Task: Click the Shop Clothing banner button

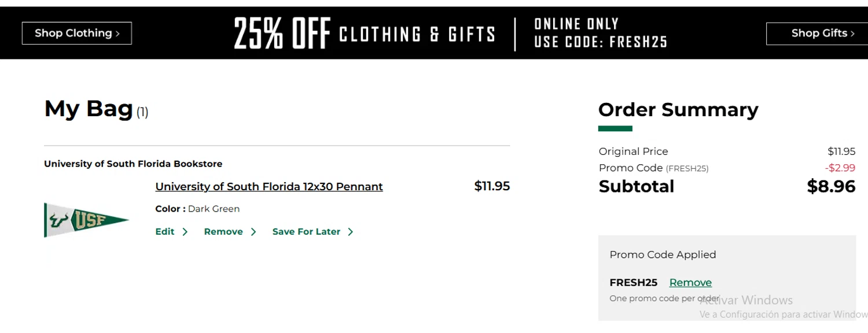Action: 77,34
